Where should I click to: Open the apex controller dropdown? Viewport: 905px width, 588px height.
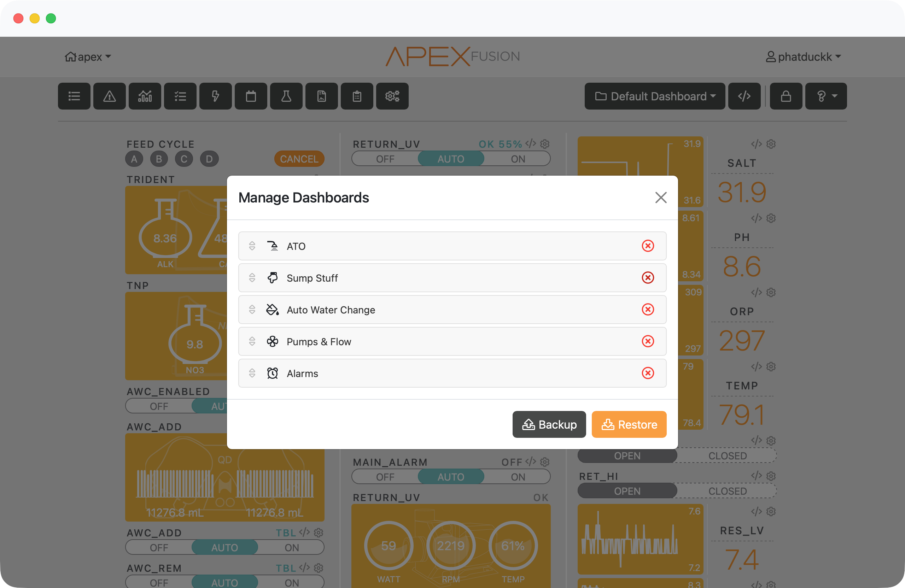(88, 57)
